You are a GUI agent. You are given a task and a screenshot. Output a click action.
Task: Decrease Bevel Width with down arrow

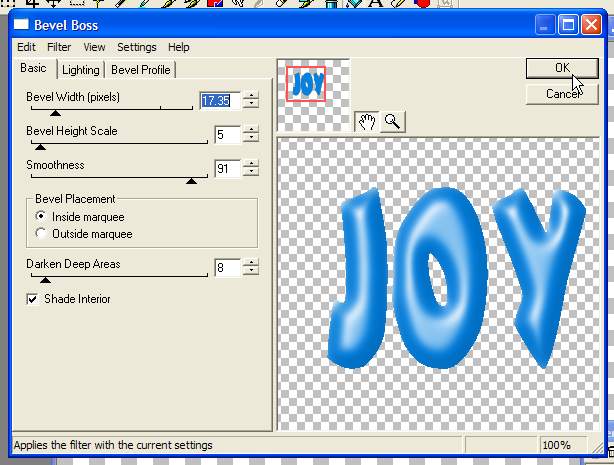(x=251, y=105)
